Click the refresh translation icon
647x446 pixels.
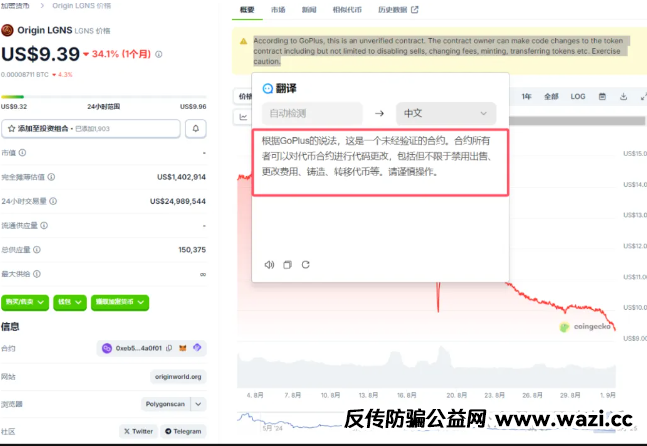tap(305, 265)
